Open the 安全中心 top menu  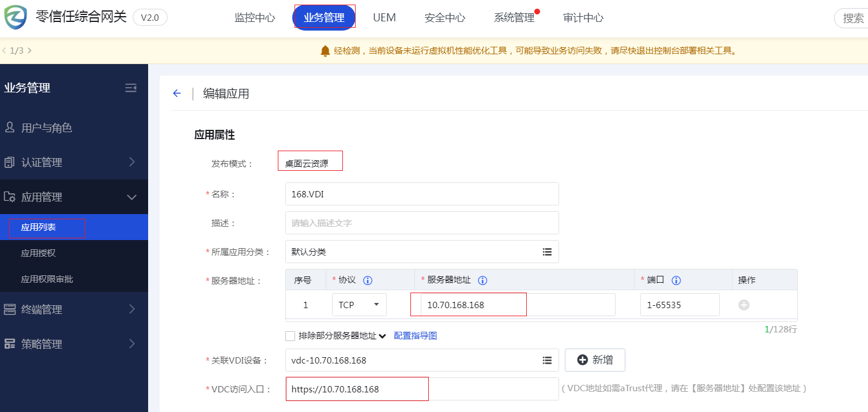click(444, 18)
